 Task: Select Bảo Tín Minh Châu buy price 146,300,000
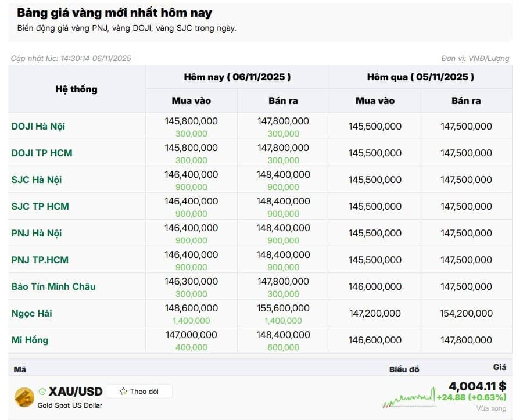pos(191,281)
